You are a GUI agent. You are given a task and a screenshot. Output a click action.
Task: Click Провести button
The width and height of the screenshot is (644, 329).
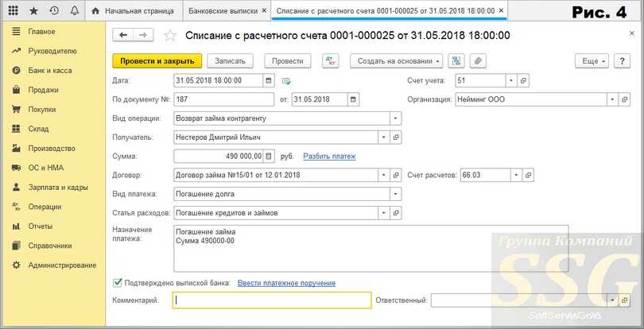[288, 60]
